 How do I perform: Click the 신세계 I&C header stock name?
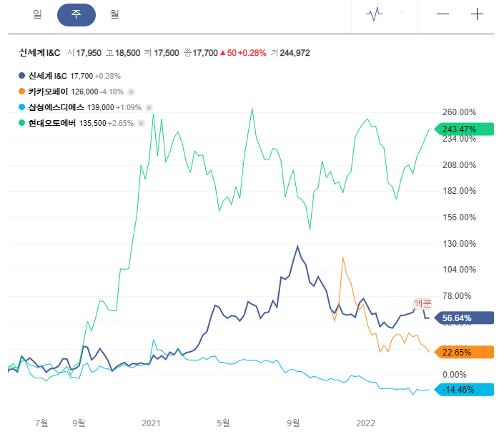[x=39, y=53]
